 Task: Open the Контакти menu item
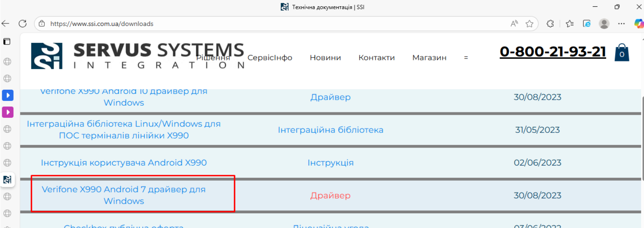[376, 58]
